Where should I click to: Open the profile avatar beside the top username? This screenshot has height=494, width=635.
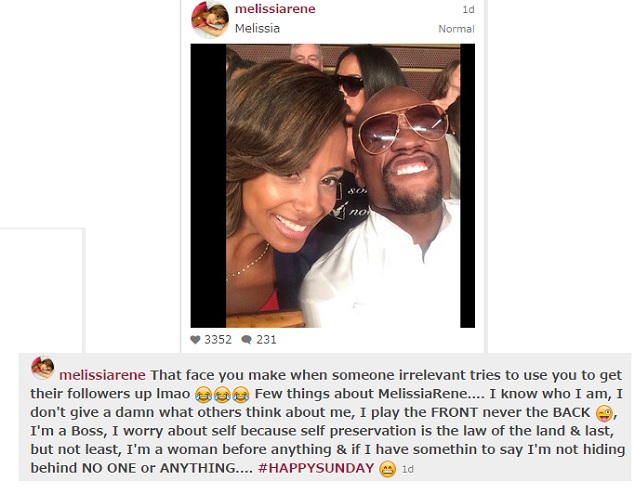point(210,20)
